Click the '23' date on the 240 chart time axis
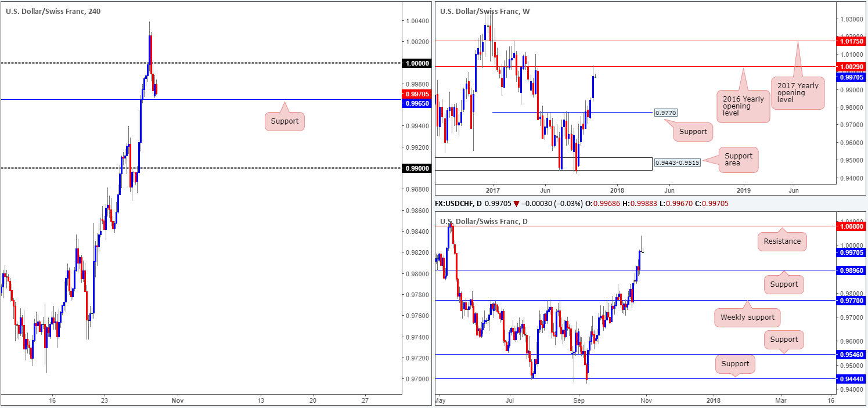The width and height of the screenshot is (868, 408). point(105,400)
